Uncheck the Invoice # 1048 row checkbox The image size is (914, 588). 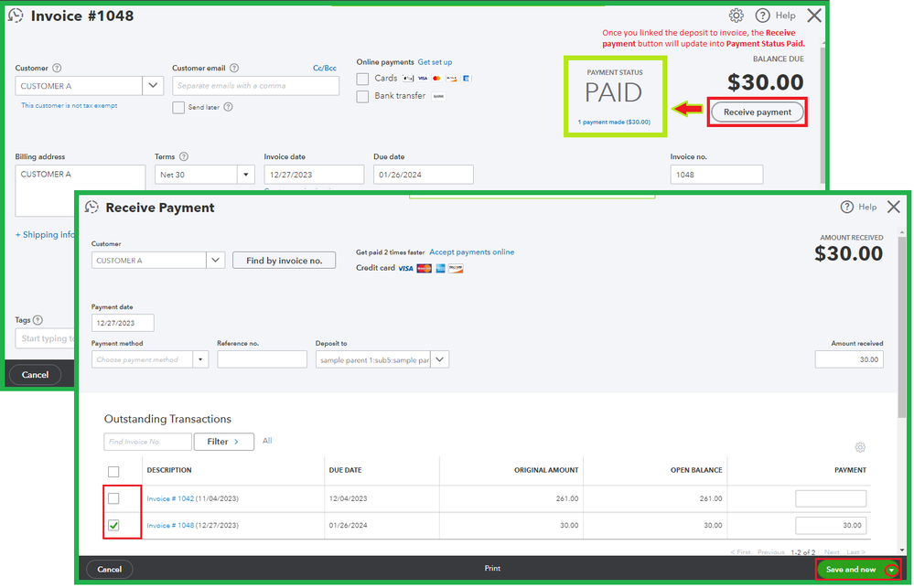click(113, 525)
